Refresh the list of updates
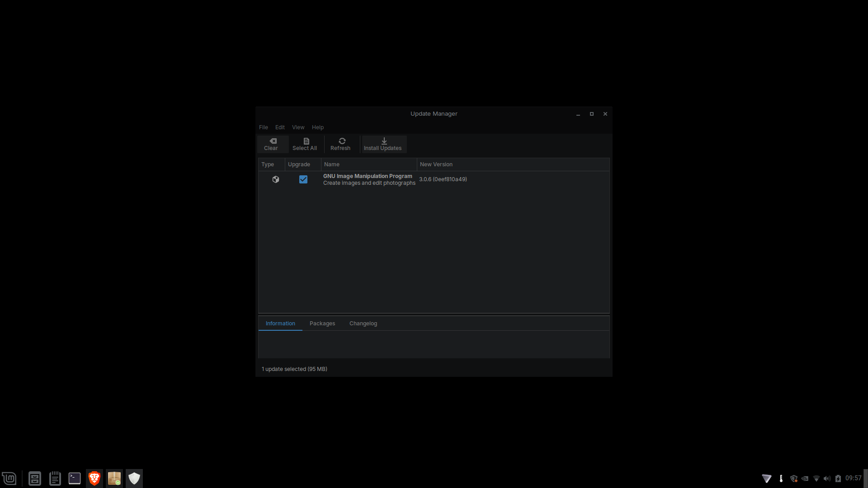Screen dimensions: 868x488 (340, 144)
